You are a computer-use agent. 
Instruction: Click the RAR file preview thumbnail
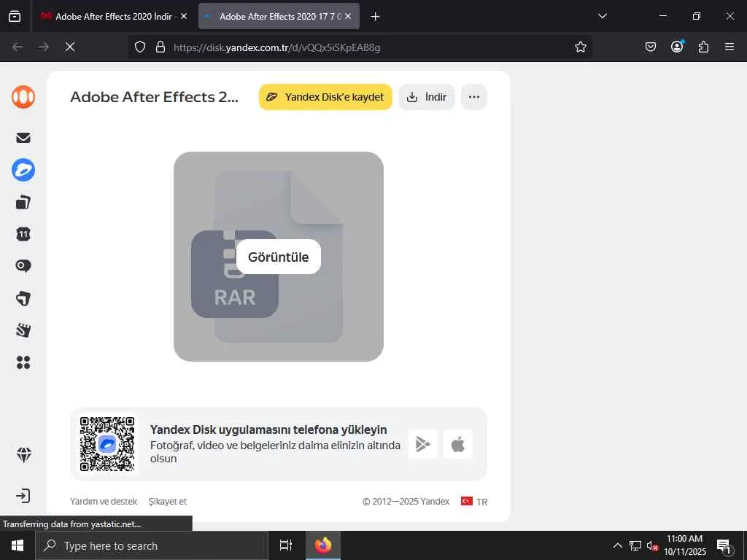(278, 257)
